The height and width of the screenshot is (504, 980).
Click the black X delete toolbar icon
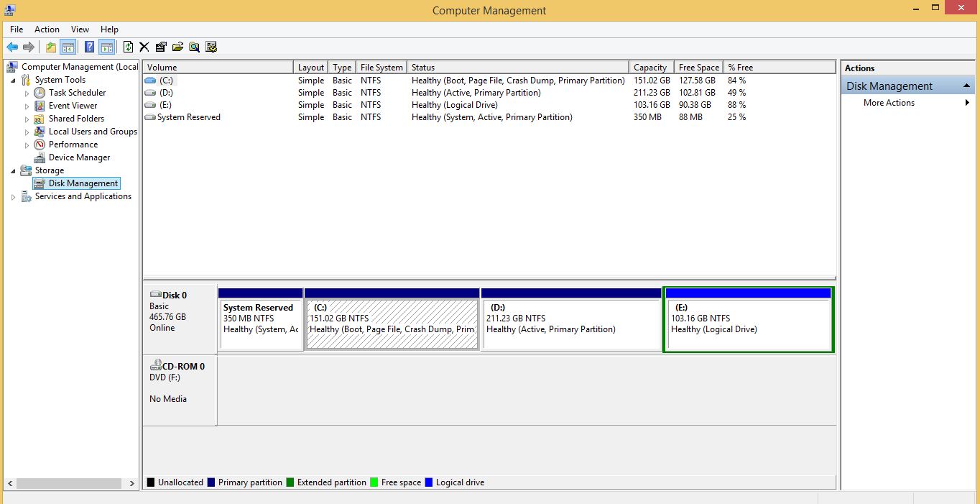[x=144, y=47]
